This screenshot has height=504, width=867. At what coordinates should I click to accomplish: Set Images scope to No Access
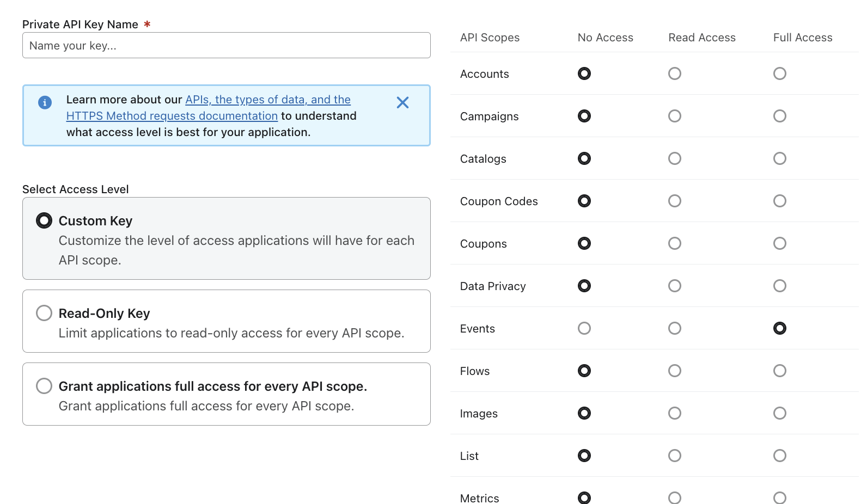584,413
